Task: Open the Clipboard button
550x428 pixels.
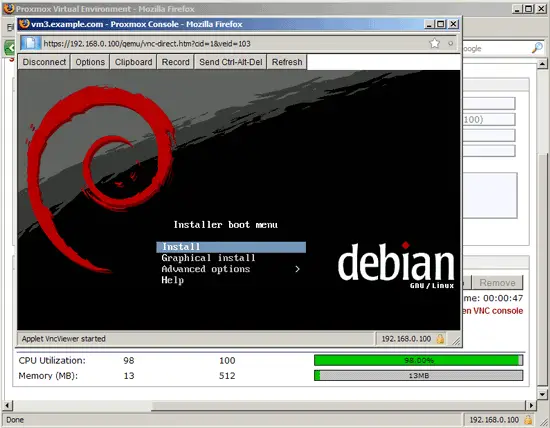Action: click(133, 62)
